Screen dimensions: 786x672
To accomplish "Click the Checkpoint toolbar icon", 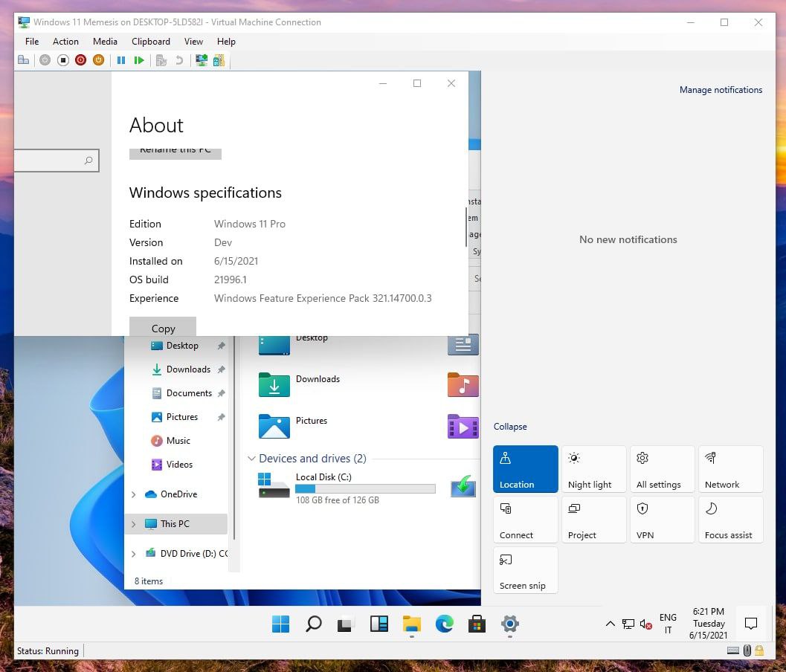I will (x=161, y=61).
